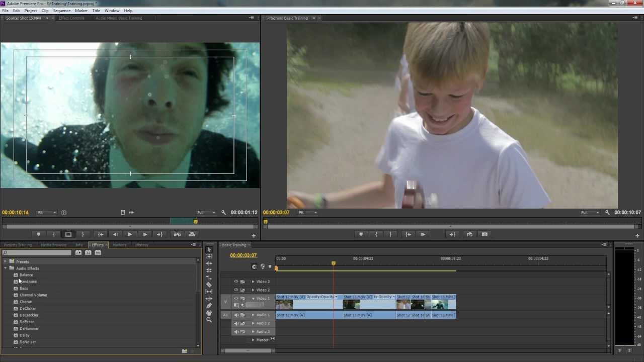Expand the Master track
Image resolution: width=644 pixels, height=362 pixels.
(x=253, y=340)
